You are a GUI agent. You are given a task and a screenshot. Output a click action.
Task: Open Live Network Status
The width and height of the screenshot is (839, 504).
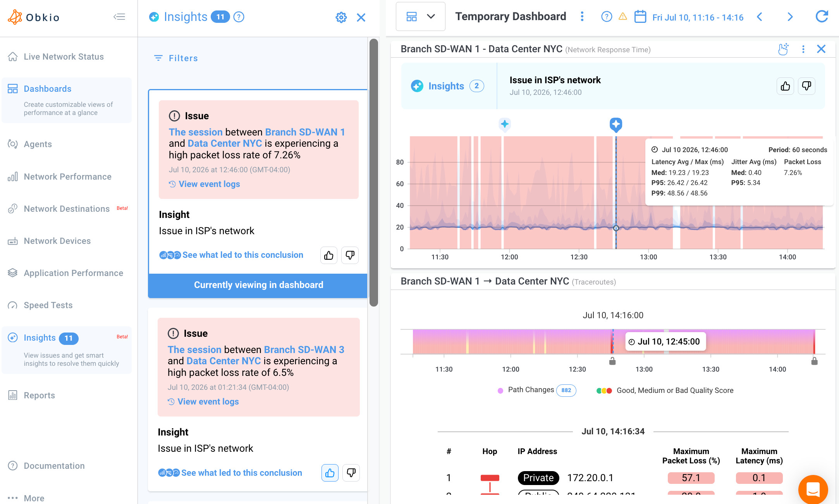tap(64, 57)
